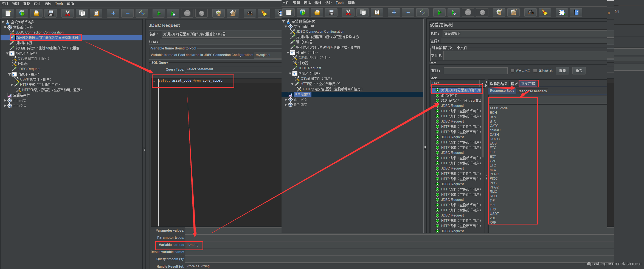Image resolution: width=644 pixels, height=269 pixels.
Task: Click Reset Search icon in left window
Action: point(264,13)
